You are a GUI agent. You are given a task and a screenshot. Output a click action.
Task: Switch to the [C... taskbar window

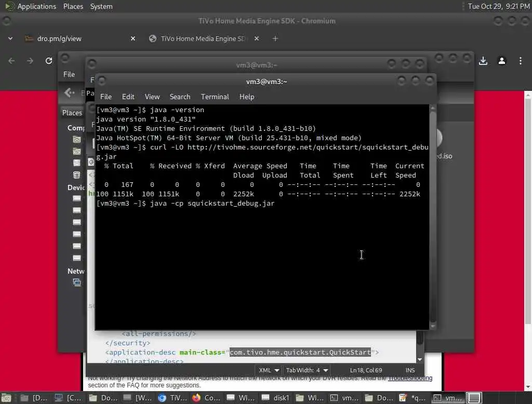click(x=69, y=398)
